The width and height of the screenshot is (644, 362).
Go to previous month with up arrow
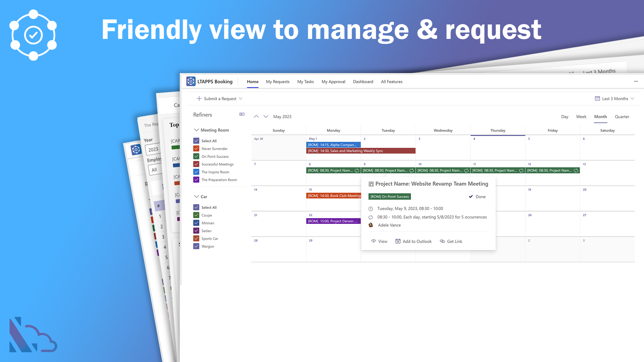tap(256, 117)
